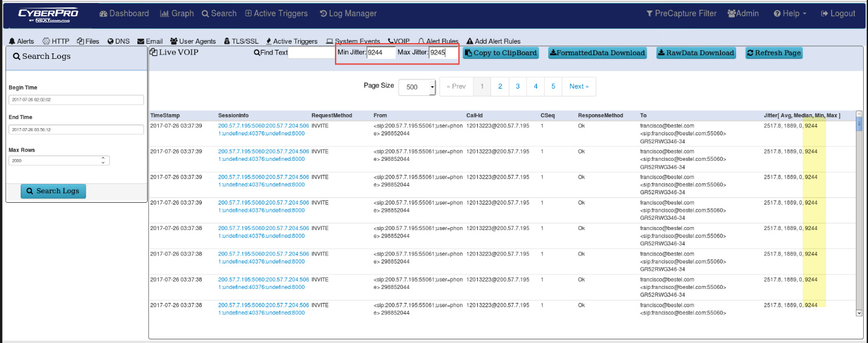Go to results page 2
Image resolution: width=868 pixels, height=343 pixels.
[500, 86]
